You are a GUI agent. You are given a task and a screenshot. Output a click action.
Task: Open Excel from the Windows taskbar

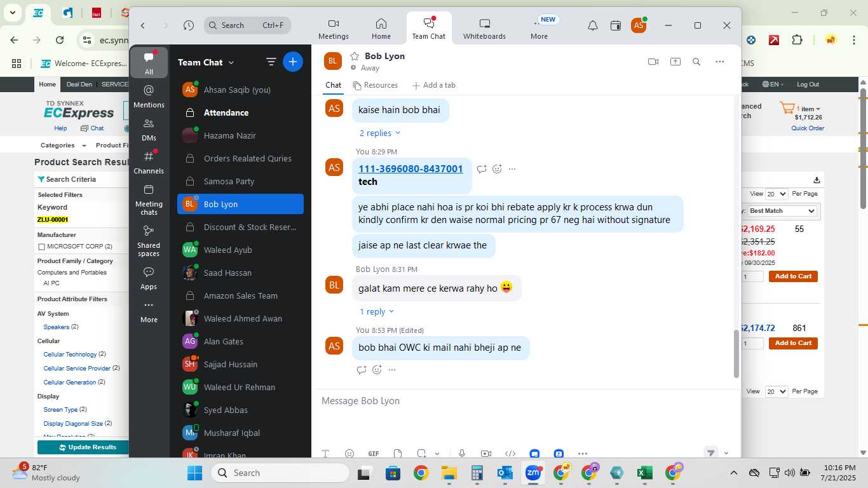(x=645, y=473)
